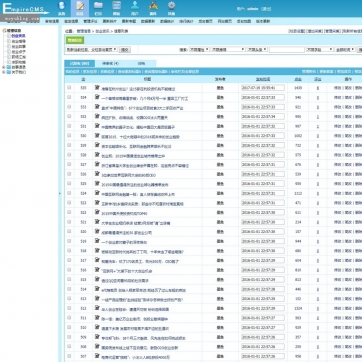The image size is (362, 362).
Task: Expand the second-to-last folder in the sidebar tree
Action: 4,67
